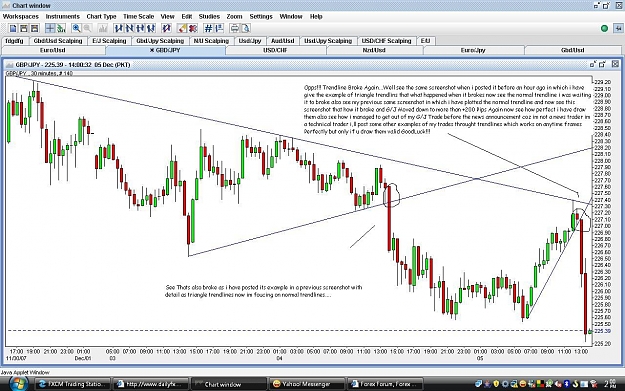625x391 pixels.
Task: Open the Studies menu
Action: [209, 16]
